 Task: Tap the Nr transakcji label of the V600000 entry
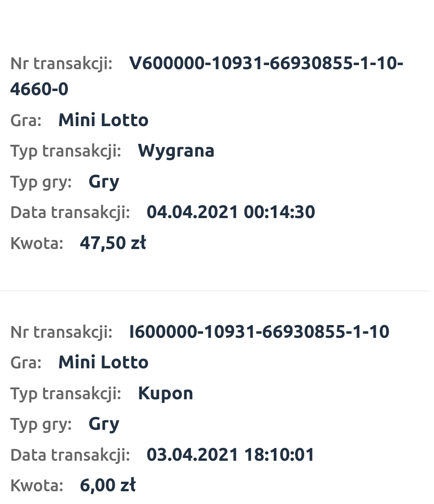pos(61,64)
